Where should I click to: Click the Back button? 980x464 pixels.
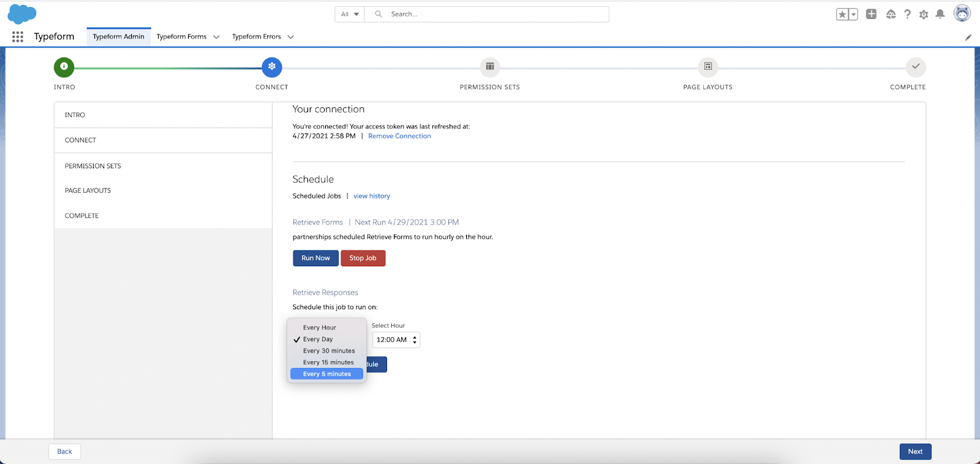pyautogui.click(x=64, y=452)
